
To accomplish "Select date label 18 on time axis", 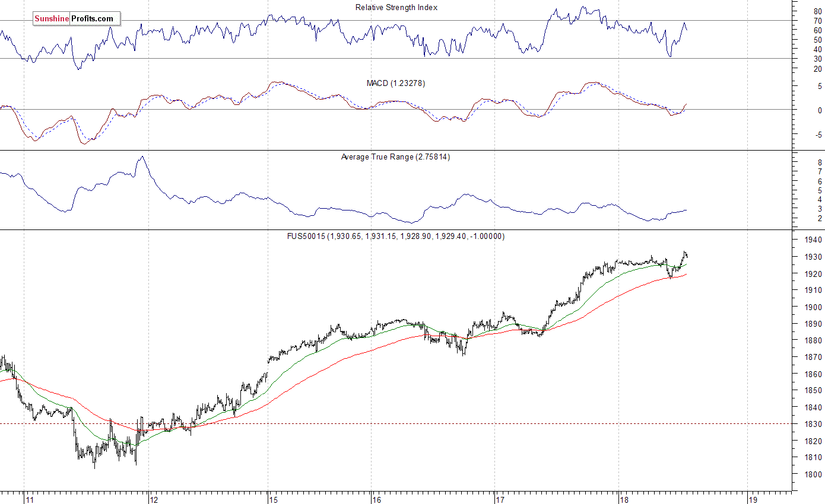I will [x=624, y=499].
